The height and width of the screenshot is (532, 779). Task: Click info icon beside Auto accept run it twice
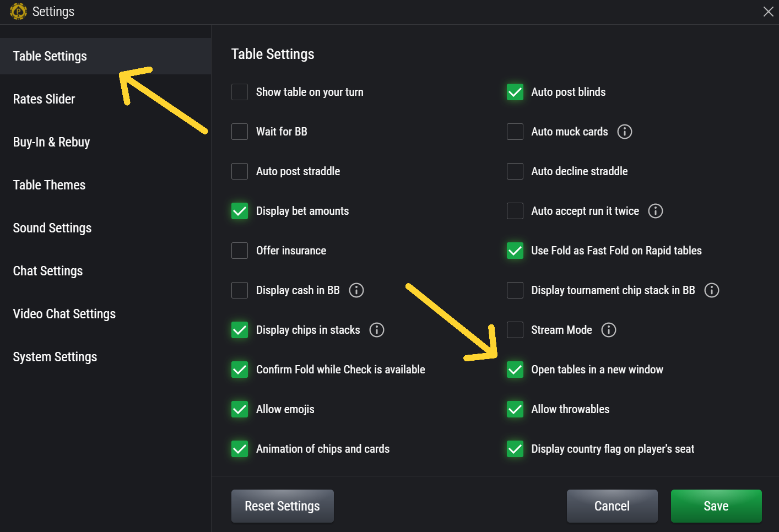click(x=655, y=211)
